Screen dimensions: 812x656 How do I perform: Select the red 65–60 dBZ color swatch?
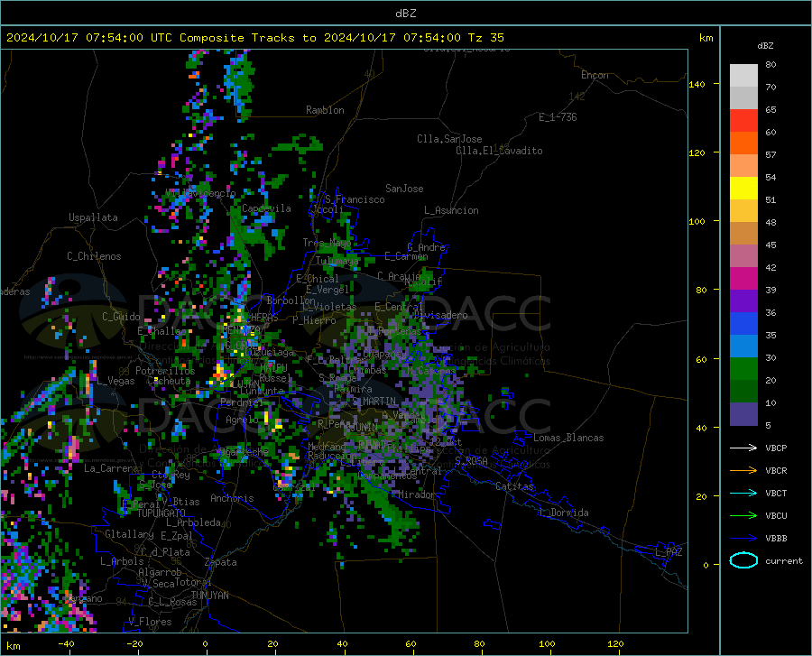coord(743,121)
